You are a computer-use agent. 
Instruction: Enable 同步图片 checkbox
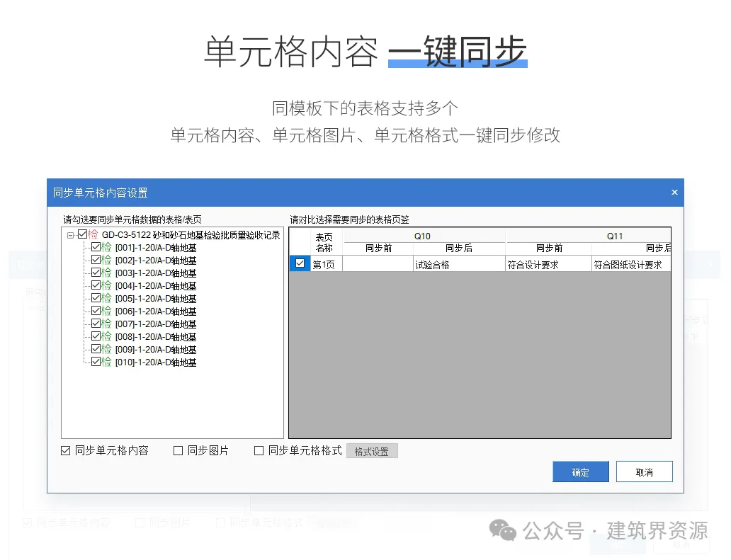178,450
